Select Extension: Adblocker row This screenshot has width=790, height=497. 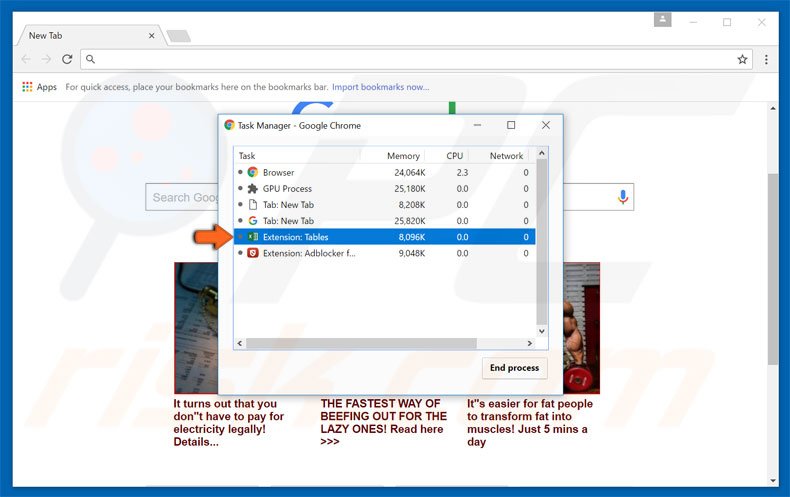tap(384, 253)
